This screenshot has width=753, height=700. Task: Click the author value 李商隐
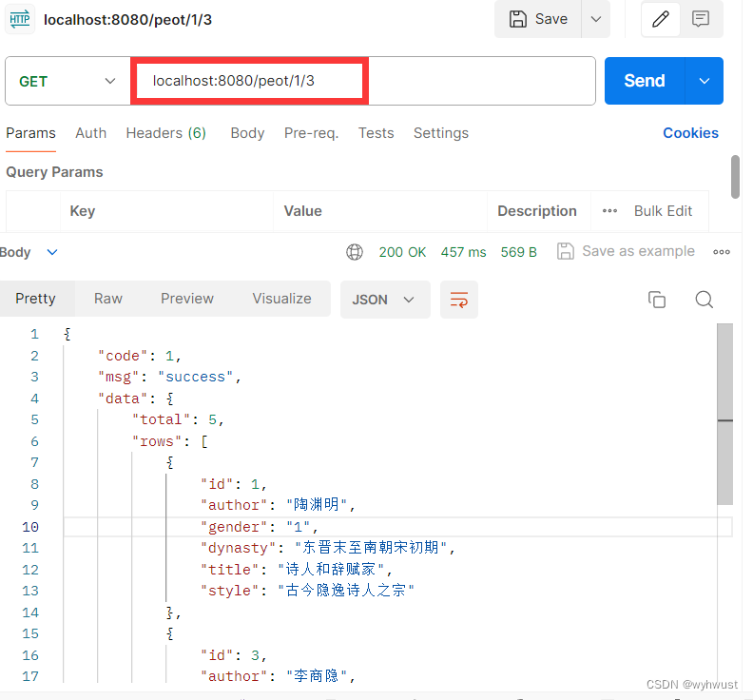coord(317,676)
